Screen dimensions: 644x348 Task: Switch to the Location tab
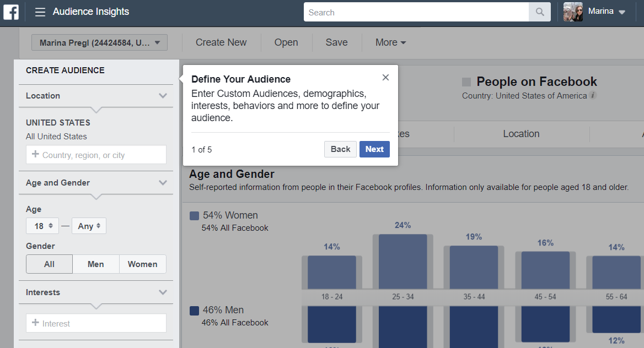[521, 134]
